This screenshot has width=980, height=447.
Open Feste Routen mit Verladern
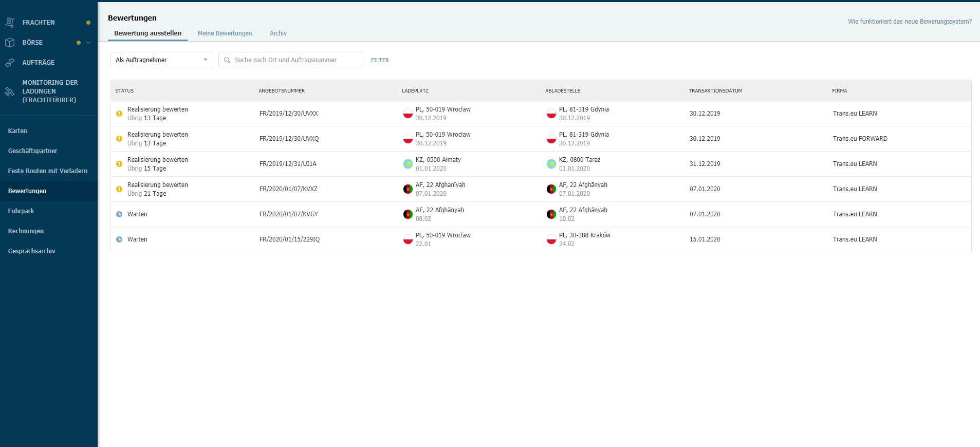point(48,171)
